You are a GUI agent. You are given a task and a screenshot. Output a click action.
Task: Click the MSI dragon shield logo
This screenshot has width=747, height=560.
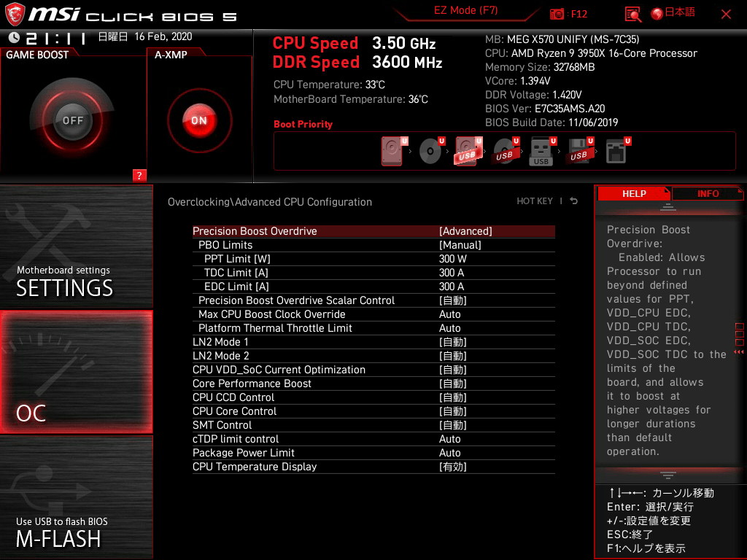pos(15,14)
